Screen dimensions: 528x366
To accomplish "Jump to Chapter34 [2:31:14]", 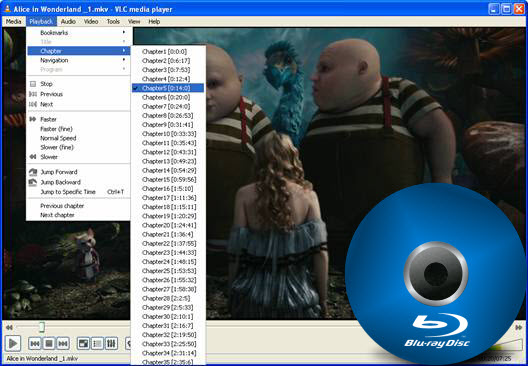I will (x=168, y=353).
